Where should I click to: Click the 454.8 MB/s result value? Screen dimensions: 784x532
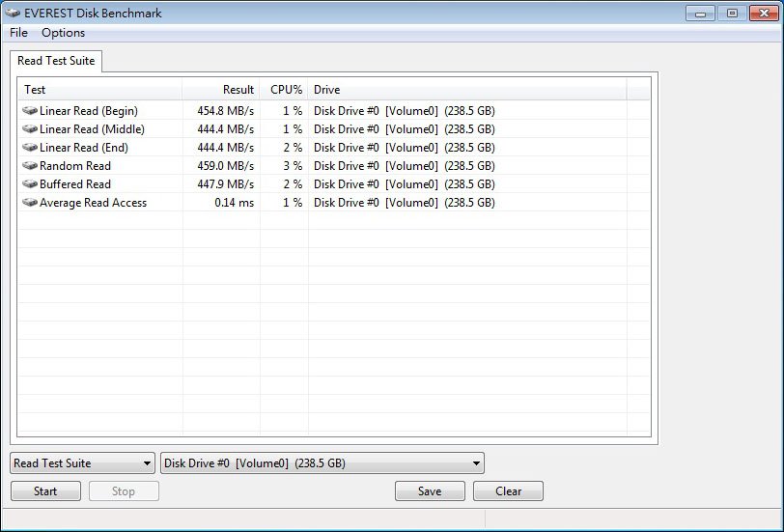[226, 111]
